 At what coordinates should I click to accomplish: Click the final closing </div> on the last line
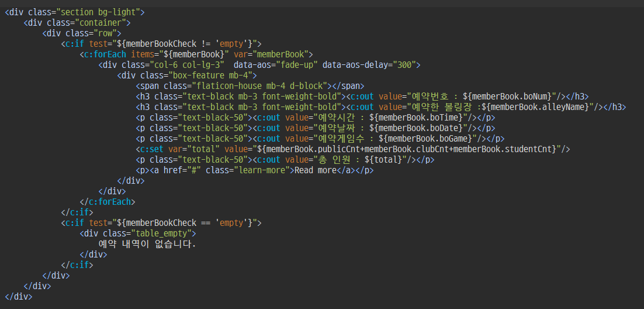point(19,296)
